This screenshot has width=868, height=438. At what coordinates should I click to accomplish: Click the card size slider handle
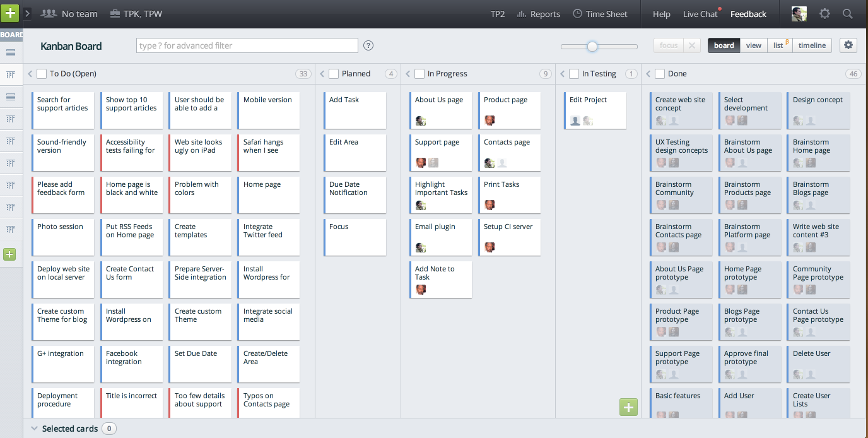(592, 46)
